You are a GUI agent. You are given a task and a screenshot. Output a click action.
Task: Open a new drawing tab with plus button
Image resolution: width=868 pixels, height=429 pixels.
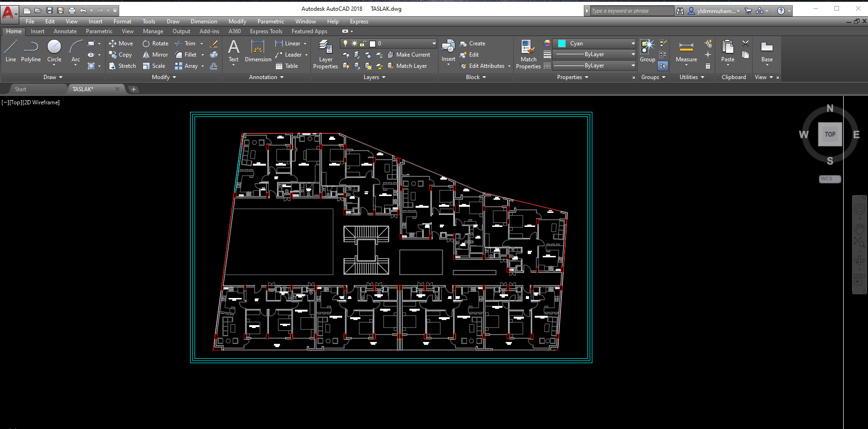[x=134, y=89]
